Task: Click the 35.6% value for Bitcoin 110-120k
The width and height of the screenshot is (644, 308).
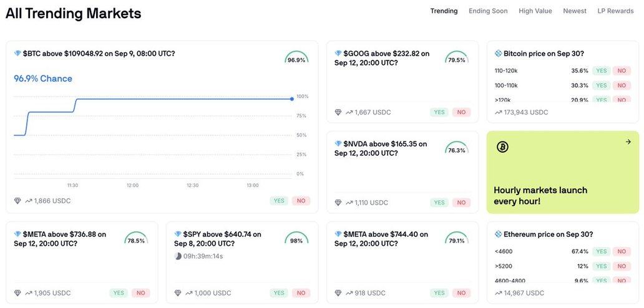Action: 580,70
